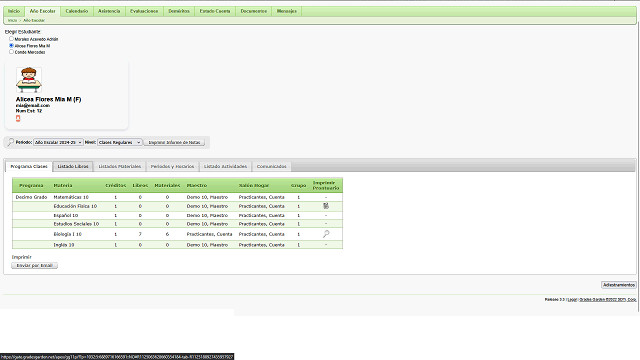Open the prontuario document icon for Educación Física 10
This screenshot has height=360, width=640.
tap(326, 206)
